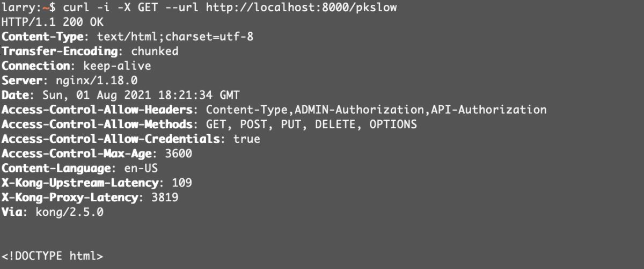Screen dimensions: 644x269
Task: Click the Access-Control-Allow-Credentials true value
Action: pyautogui.click(x=246, y=139)
